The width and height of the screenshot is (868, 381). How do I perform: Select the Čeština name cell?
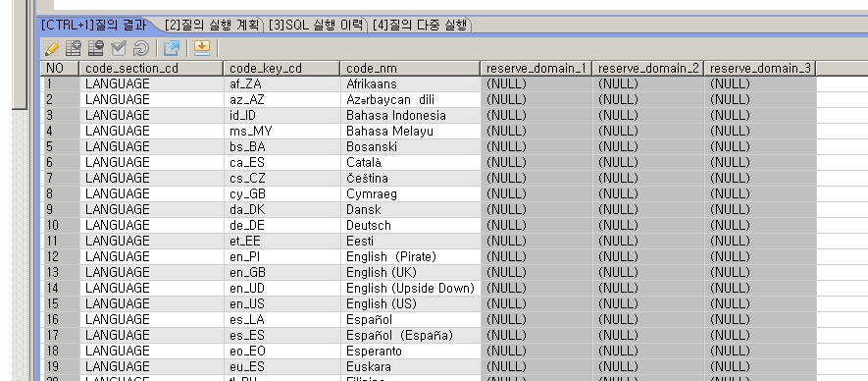[x=410, y=178]
